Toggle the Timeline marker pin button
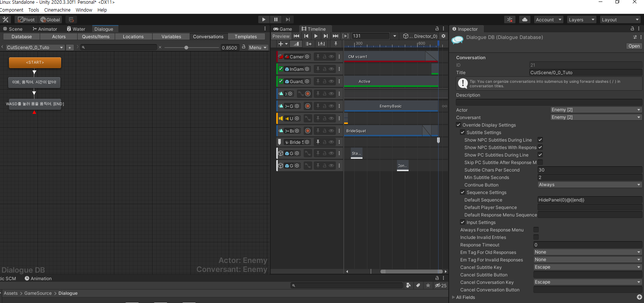 tap(336, 44)
